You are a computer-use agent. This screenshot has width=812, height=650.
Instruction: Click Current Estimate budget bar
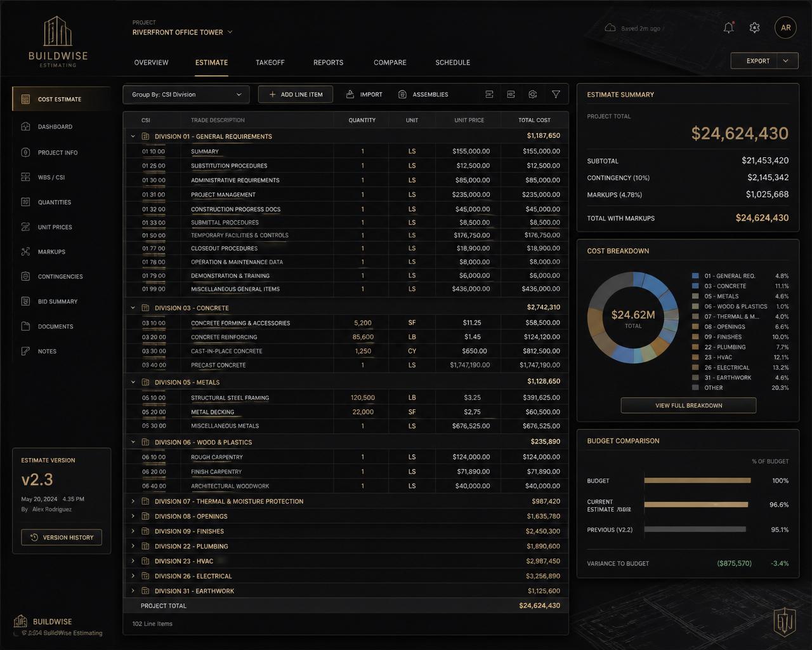tap(696, 505)
